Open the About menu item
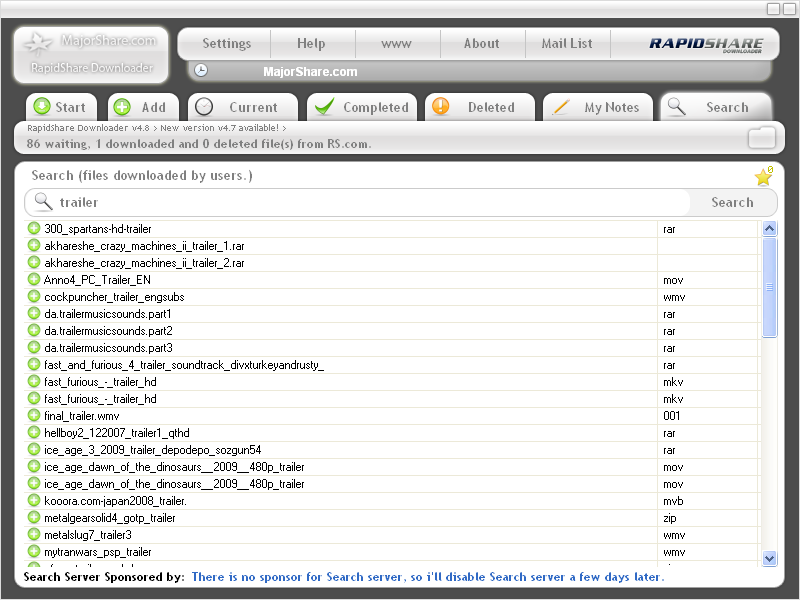Viewport: 800px width, 600px height. pyautogui.click(x=482, y=44)
